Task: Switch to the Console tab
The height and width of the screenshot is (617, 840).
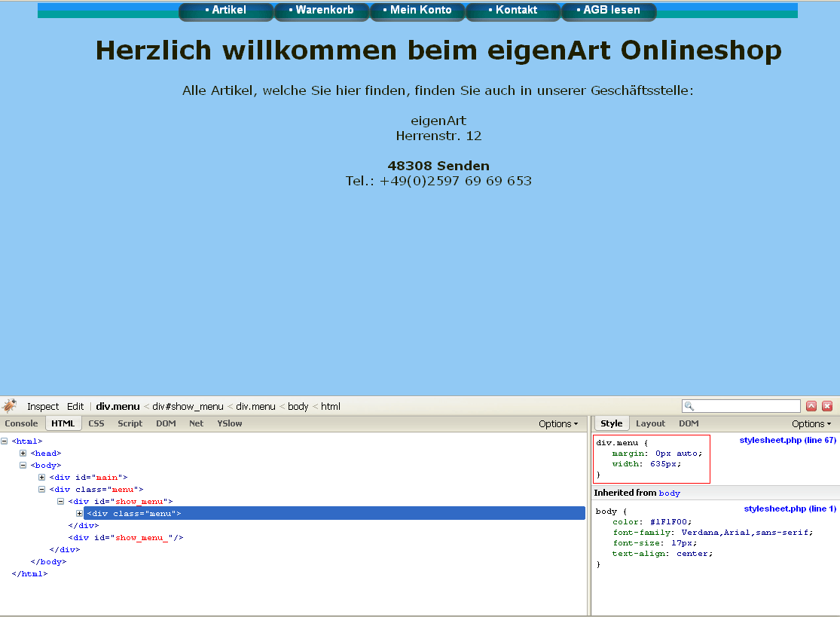Action: 21,423
